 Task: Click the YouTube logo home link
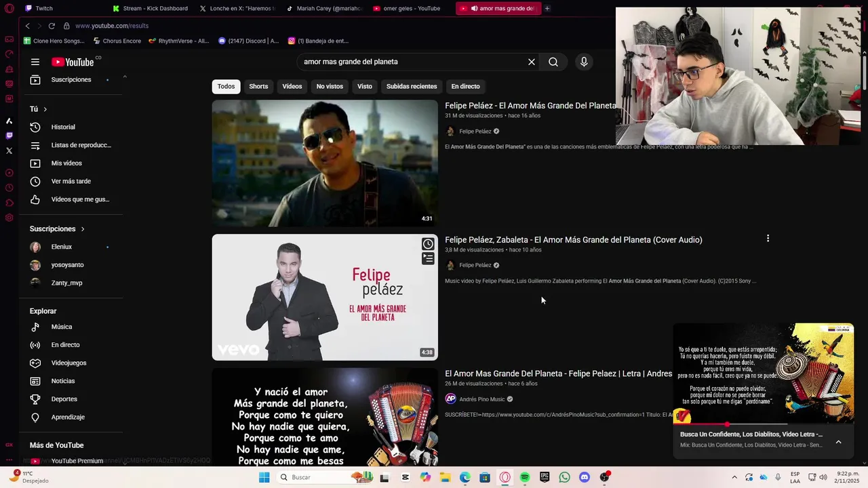[x=73, y=62]
